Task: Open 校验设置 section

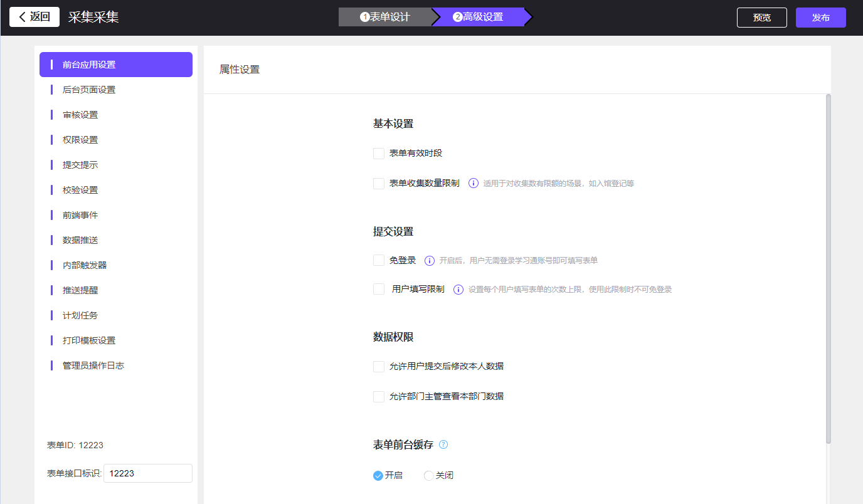Action: pos(116,190)
